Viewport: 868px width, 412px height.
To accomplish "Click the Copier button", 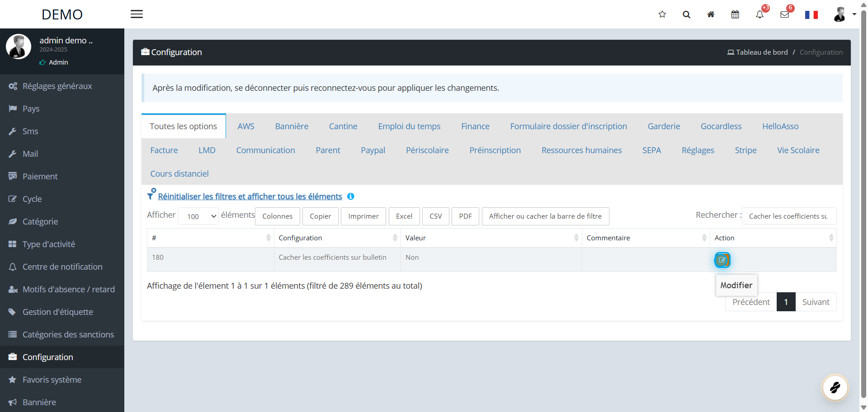I will pos(321,216).
